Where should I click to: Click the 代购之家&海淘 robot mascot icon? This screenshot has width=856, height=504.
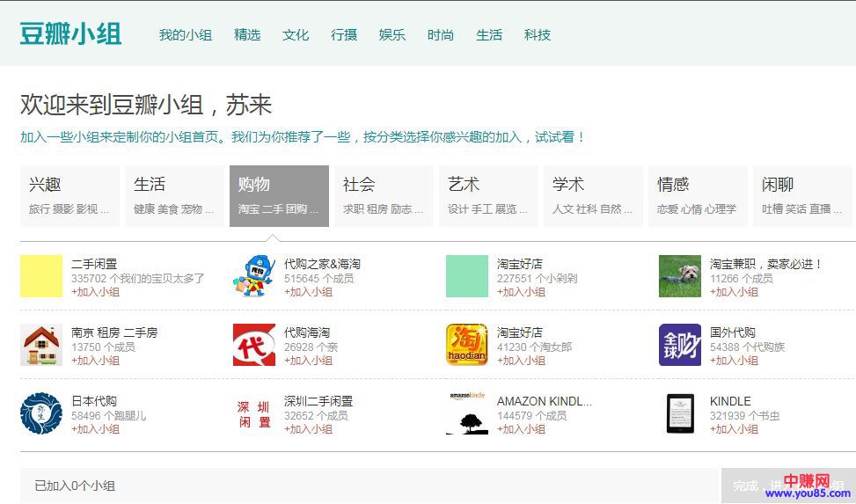coord(253,276)
